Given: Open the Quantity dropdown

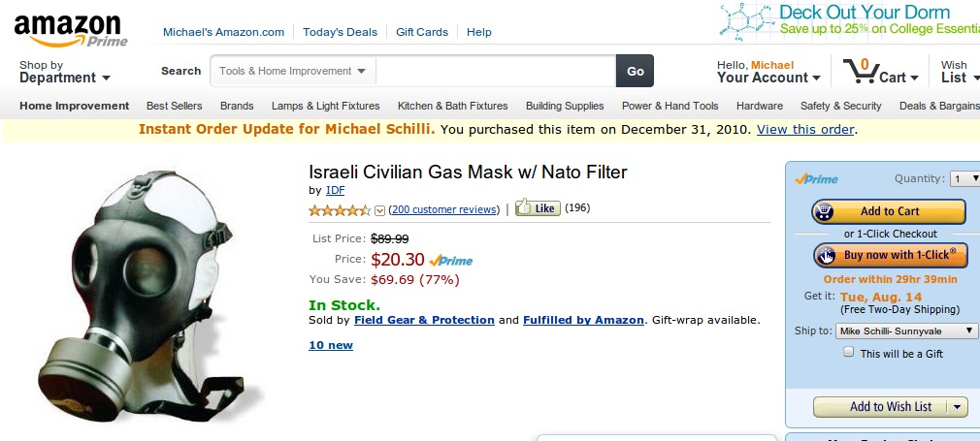Looking at the screenshot, I should click(964, 178).
